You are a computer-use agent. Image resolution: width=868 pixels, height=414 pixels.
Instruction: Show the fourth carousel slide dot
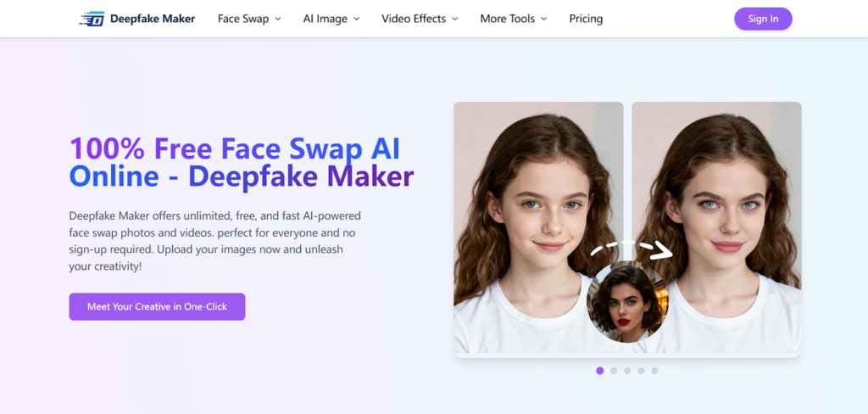click(x=641, y=371)
